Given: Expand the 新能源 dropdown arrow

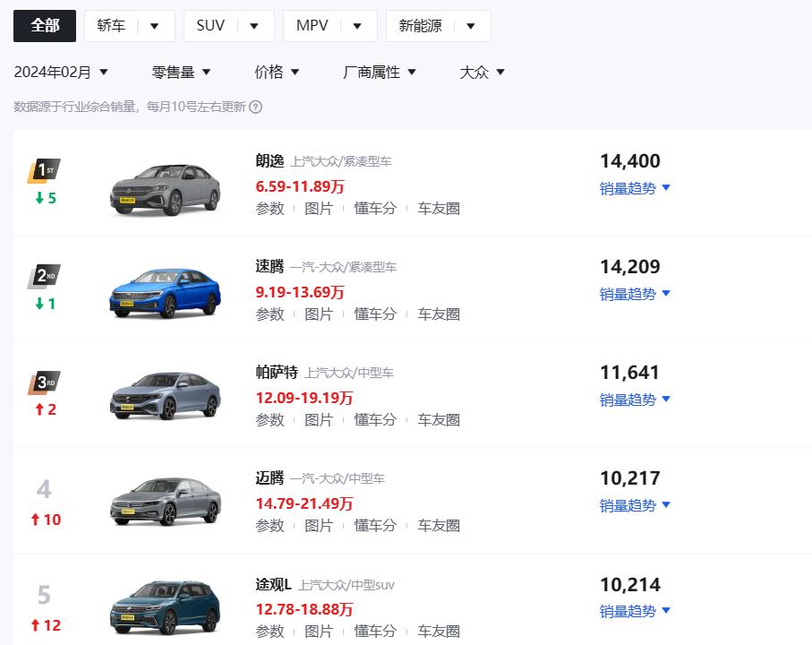Looking at the screenshot, I should 470,26.
